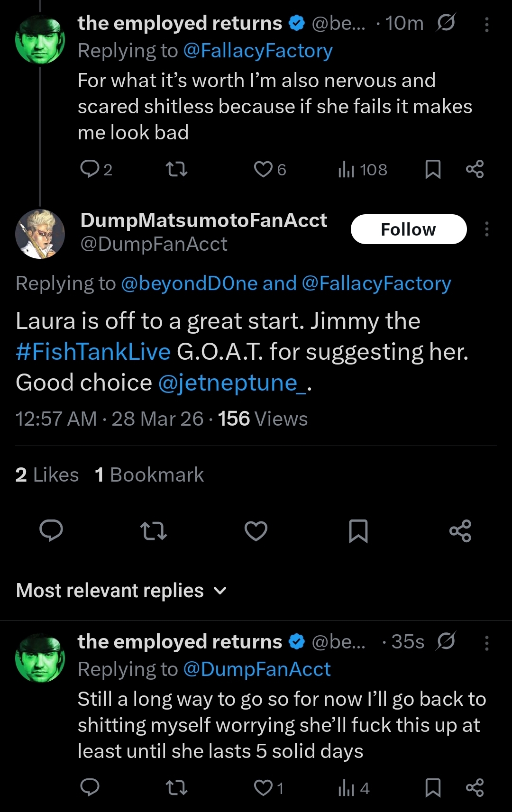Bookmark the top reply with 108 views

433,169
